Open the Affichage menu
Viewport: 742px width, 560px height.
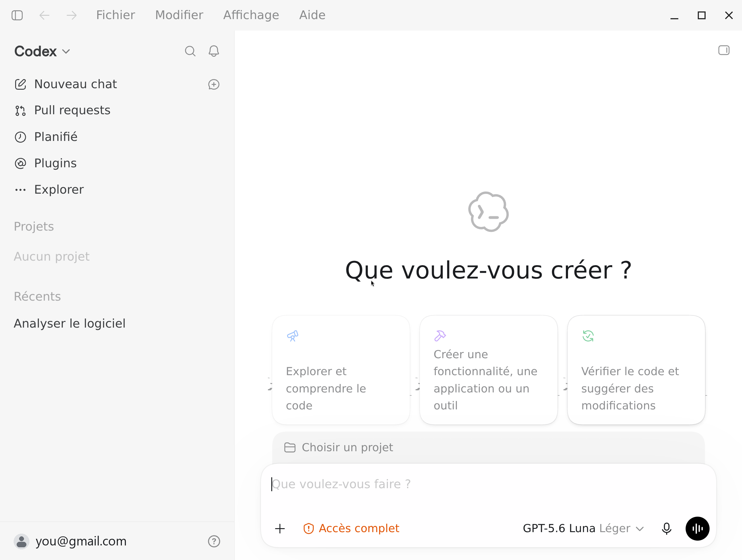(x=251, y=15)
